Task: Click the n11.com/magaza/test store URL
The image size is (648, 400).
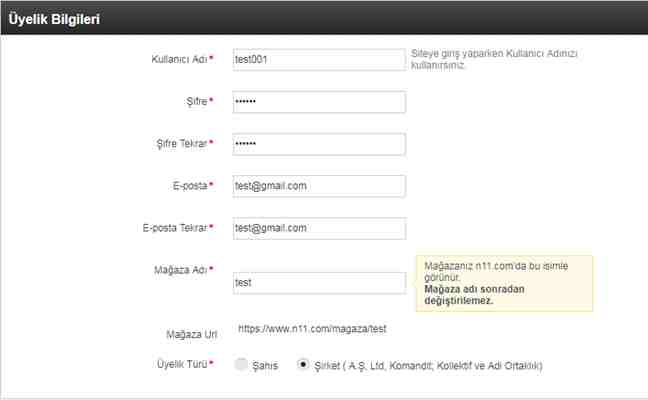Action: pyautogui.click(x=310, y=328)
